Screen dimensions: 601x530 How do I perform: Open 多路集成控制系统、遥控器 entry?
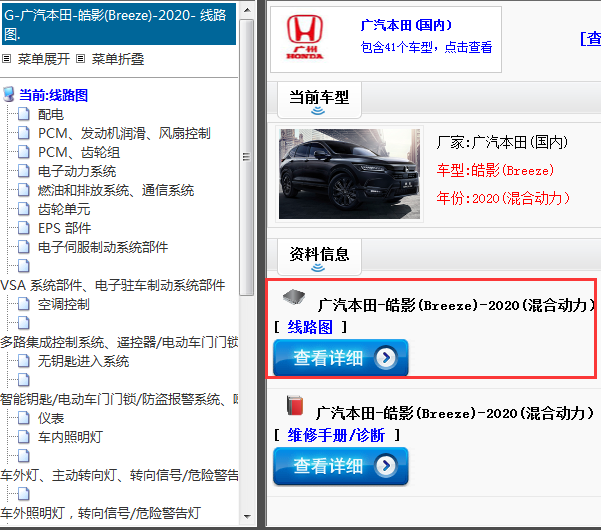pyautogui.click(x=119, y=342)
